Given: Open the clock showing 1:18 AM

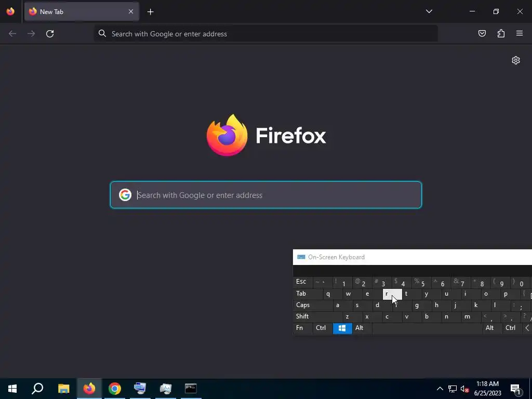Looking at the screenshot, I should (487, 389).
